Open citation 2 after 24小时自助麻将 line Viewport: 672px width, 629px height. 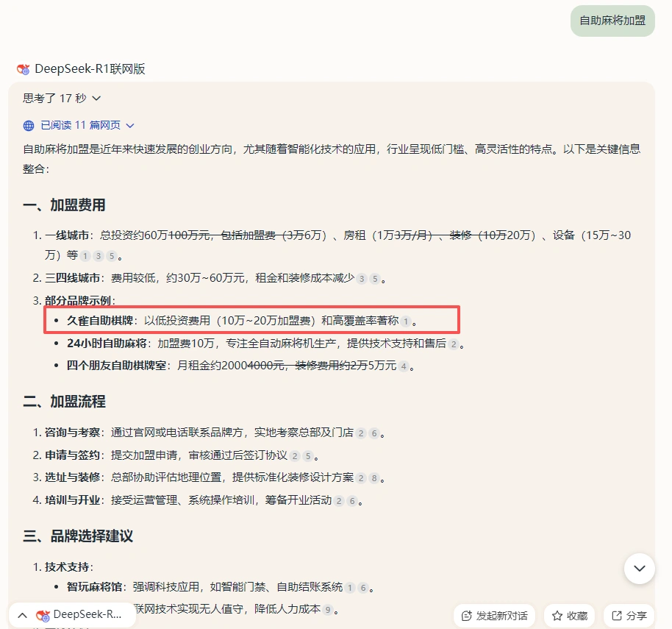tap(454, 344)
